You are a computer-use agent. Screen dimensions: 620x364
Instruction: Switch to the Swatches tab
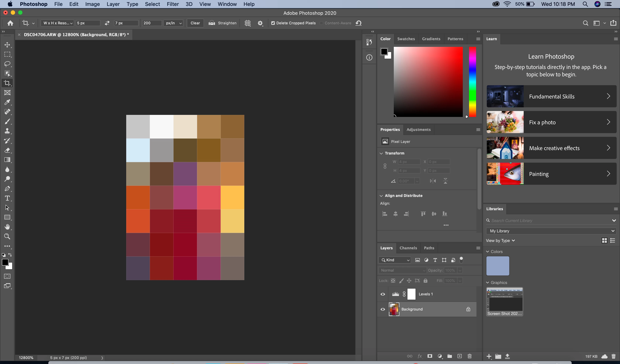coord(406,39)
